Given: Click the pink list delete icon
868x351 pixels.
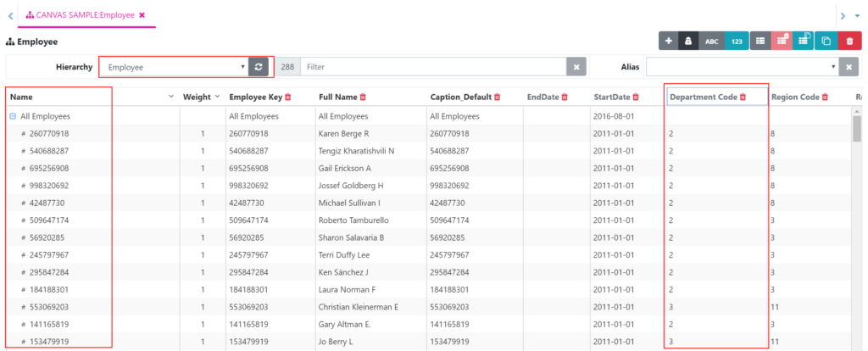Looking at the screenshot, I should click(x=782, y=41).
